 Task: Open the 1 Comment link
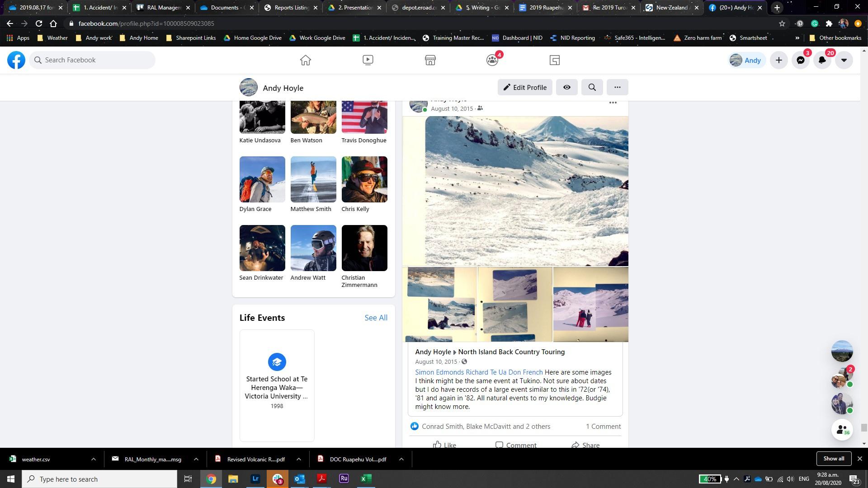coord(603,427)
